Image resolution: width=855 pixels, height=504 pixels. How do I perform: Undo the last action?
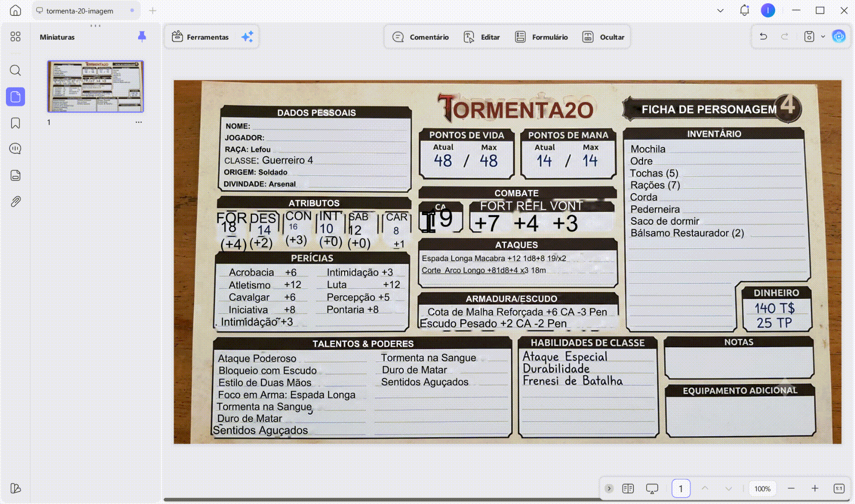tap(763, 36)
